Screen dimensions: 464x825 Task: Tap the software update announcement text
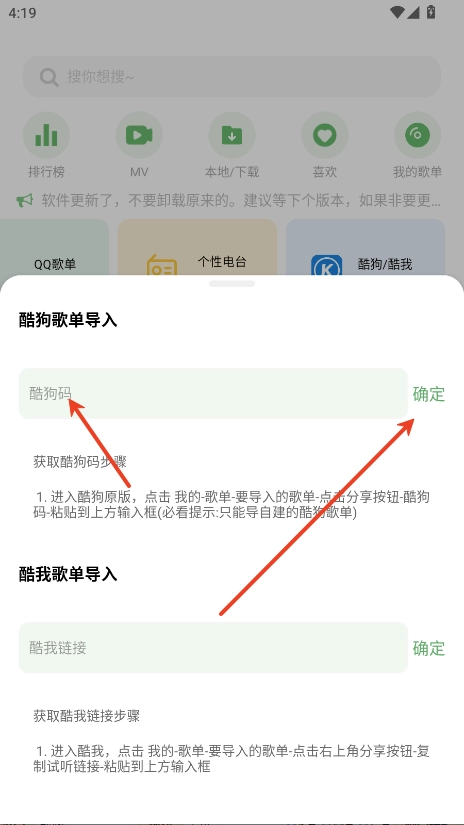[x=241, y=200]
